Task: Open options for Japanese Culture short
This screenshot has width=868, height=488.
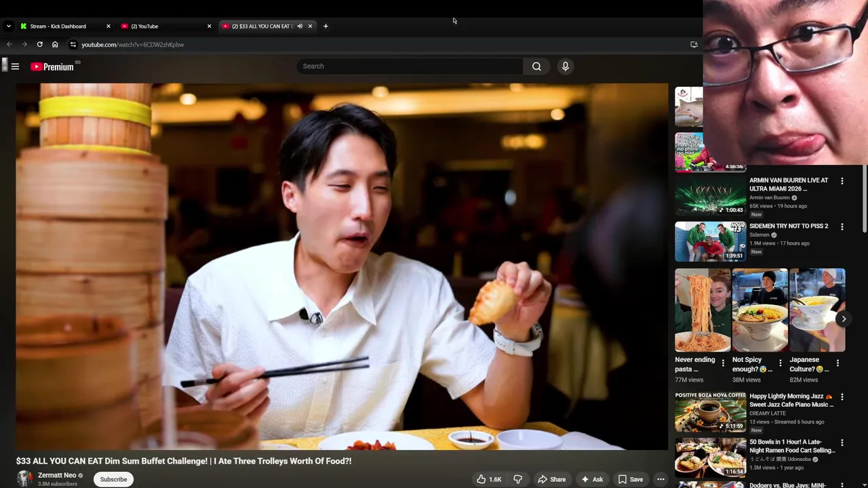Action: [x=837, y=363]
